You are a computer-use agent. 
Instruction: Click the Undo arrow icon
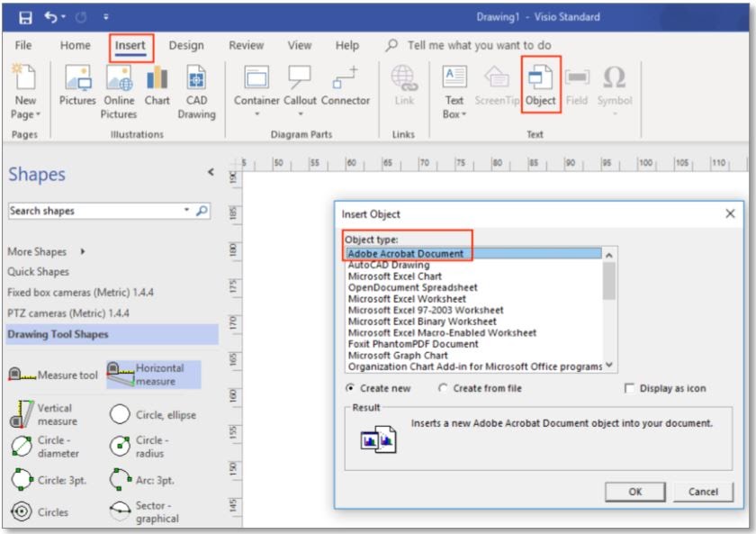(50, 17)
